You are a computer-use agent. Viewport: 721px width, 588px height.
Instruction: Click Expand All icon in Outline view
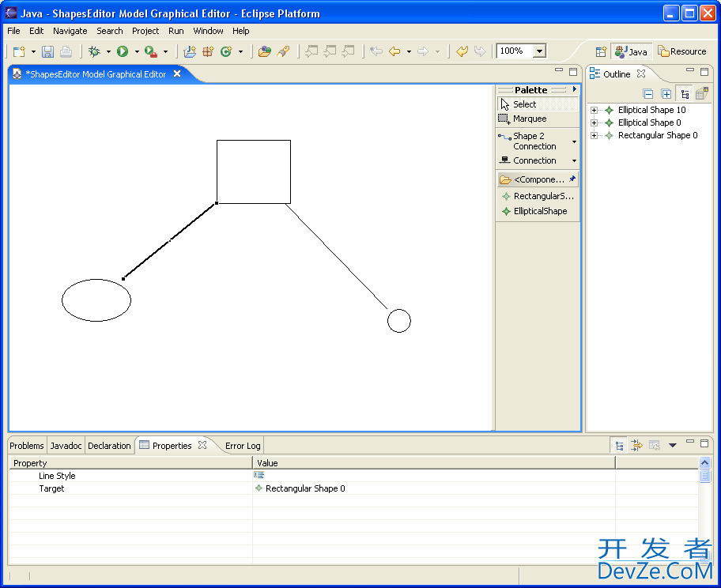click(666, 94)
